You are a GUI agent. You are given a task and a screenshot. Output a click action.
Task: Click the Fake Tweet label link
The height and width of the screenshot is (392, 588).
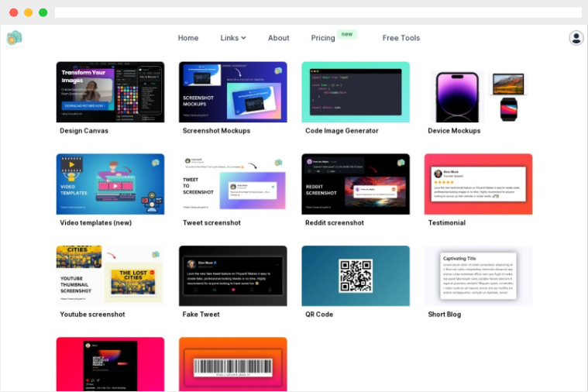click(201, 315)
